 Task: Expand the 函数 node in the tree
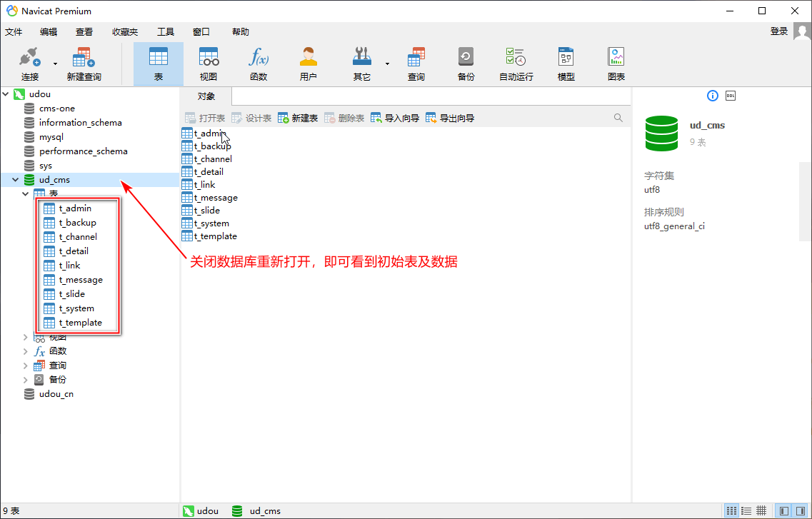point(26,351)
